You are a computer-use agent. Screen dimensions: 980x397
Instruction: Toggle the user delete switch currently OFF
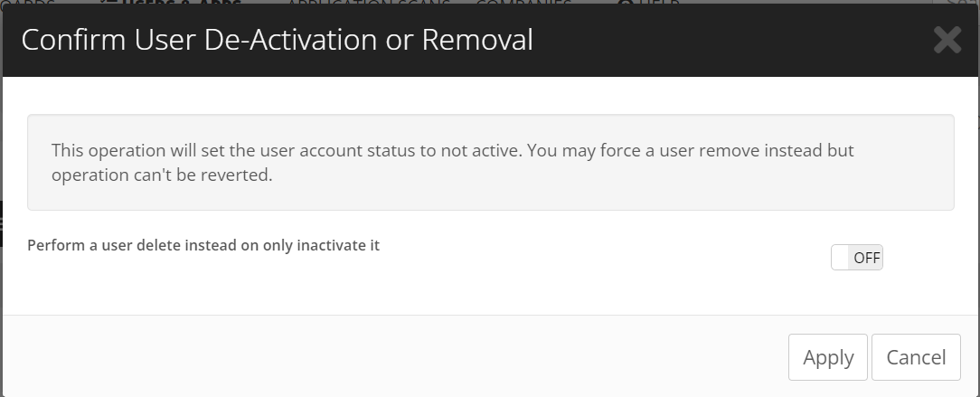tap(856, 258)
